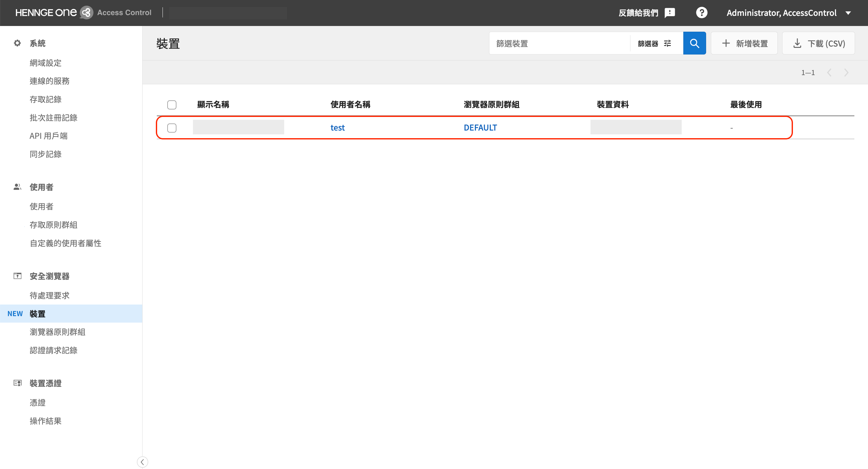Click the 篩選器 filter button
868x469 pixels.
[654, 43]
